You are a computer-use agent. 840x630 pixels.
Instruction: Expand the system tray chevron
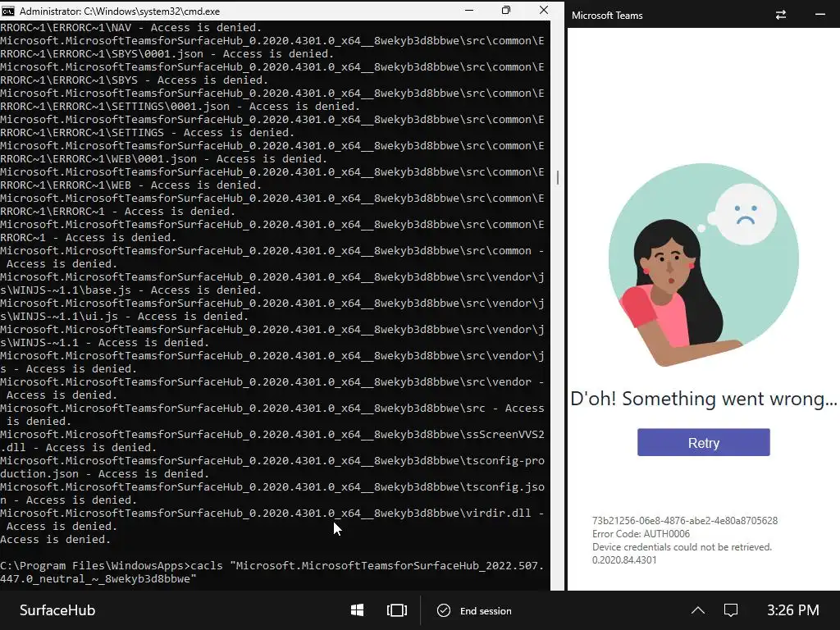(x=697, y=610)
